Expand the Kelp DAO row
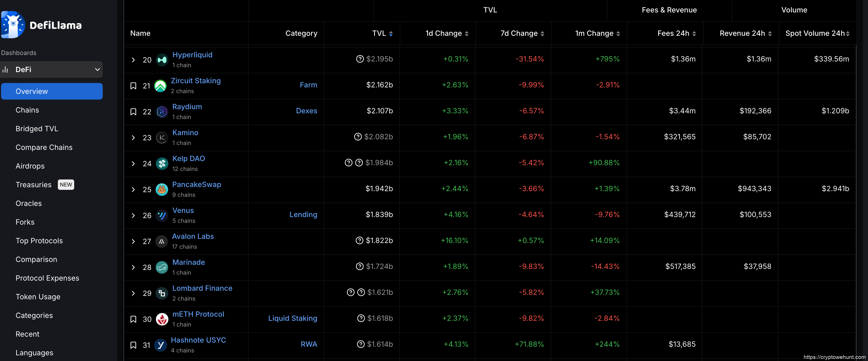Screen dimensions: 868x361 (133, 164)
